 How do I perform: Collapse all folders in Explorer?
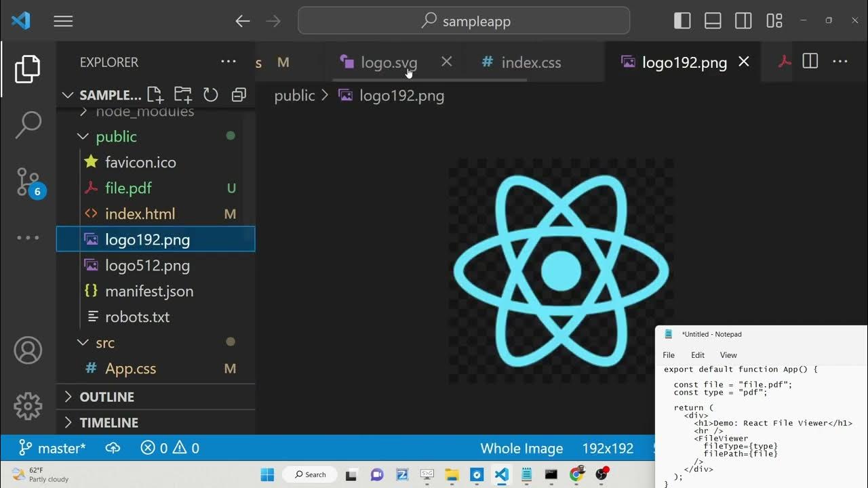coord(239,95)
